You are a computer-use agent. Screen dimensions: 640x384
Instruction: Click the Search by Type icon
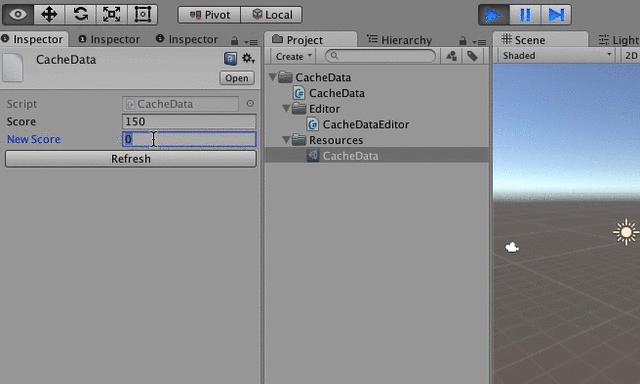point(451,56)
